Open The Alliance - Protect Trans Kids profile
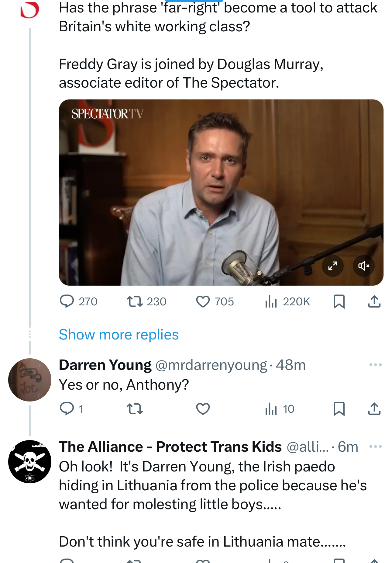The image size is (392, 563). (x=170, y=447)
